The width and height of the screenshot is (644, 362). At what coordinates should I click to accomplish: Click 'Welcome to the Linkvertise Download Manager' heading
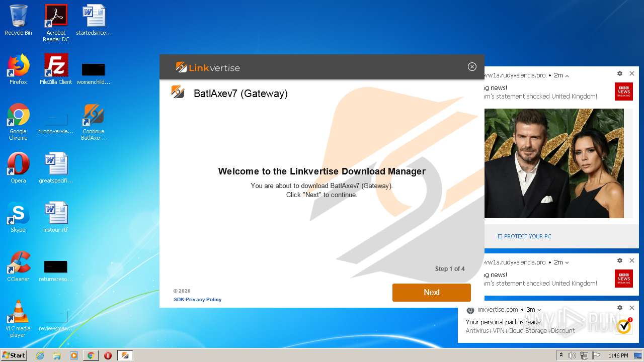[322, 171]
